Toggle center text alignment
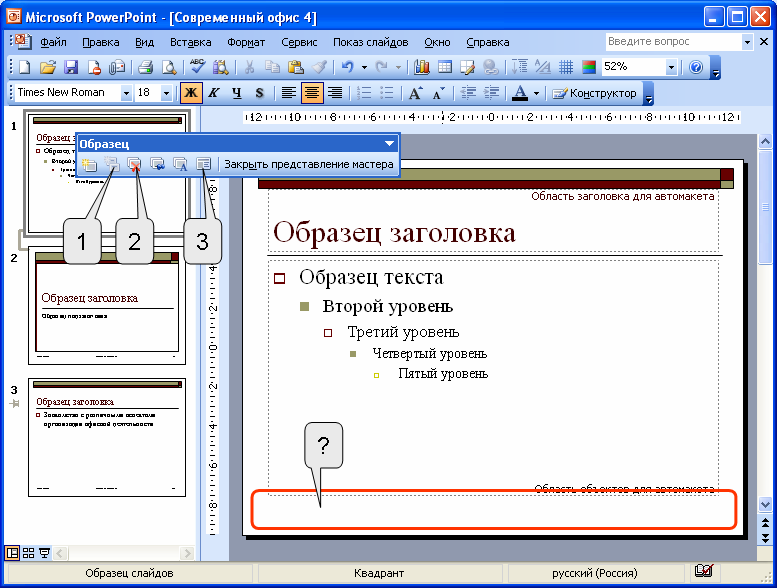Image resolution: width=777 pixels, height=588 pixels. coord(312,93)
